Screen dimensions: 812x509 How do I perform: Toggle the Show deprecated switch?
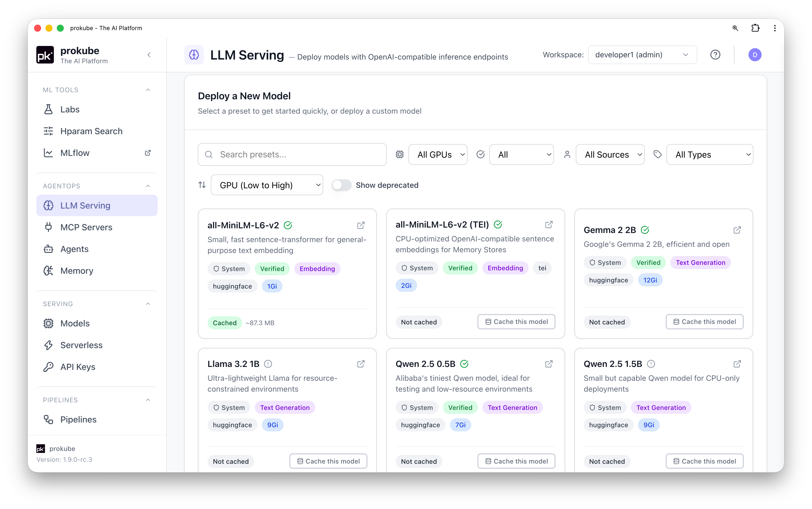click(341, 185)
